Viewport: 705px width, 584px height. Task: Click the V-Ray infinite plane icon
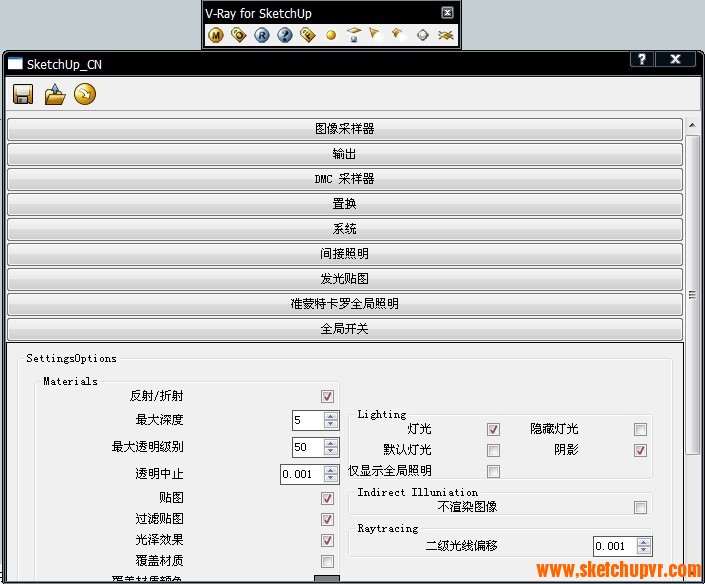click(446, 35)
